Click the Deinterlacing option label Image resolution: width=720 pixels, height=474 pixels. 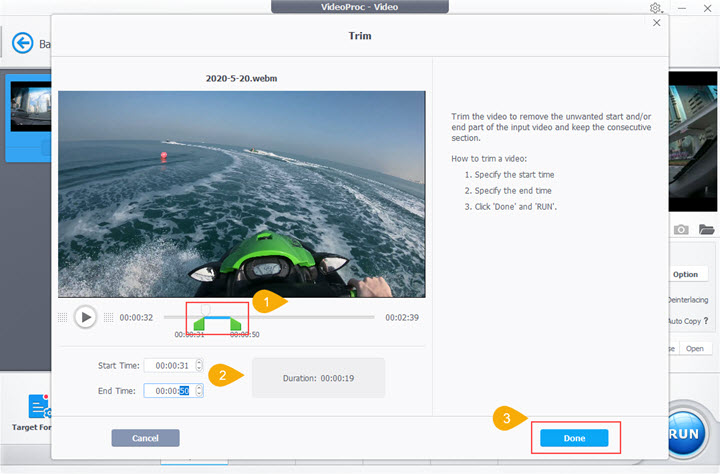click(x=687, y=300)
